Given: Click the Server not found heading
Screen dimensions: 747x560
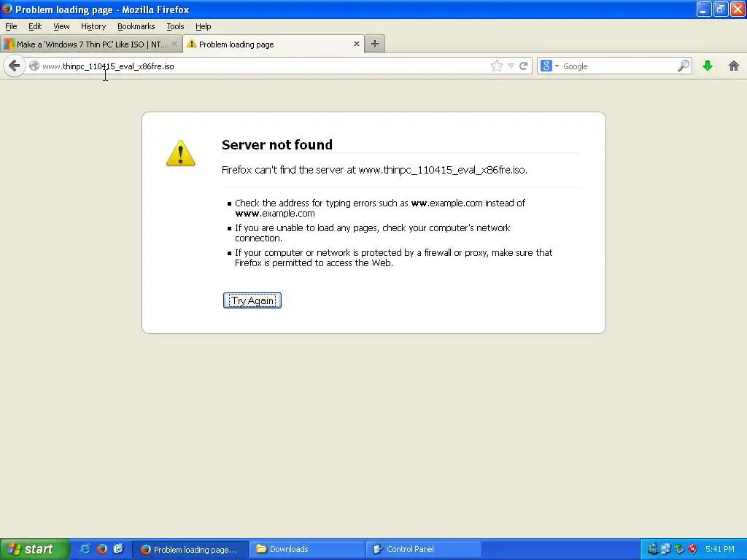Looking at the screenshot, I should (276, 144).
